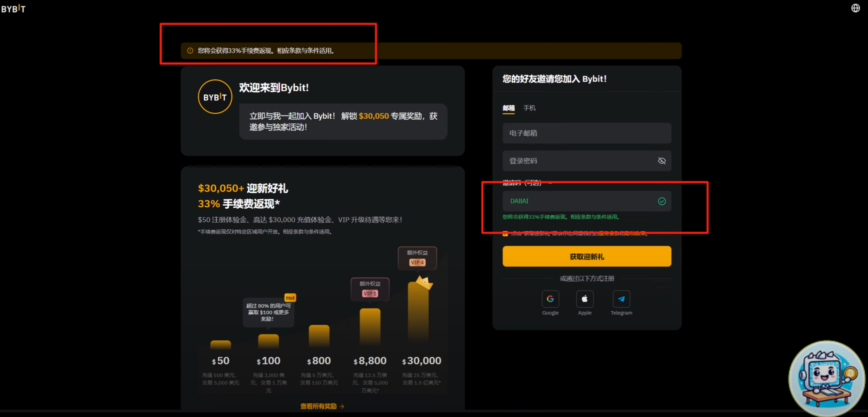Click the green rebate notice under DABAI
The width and height of the screenshot is (868, 417).
pos(561,217)
